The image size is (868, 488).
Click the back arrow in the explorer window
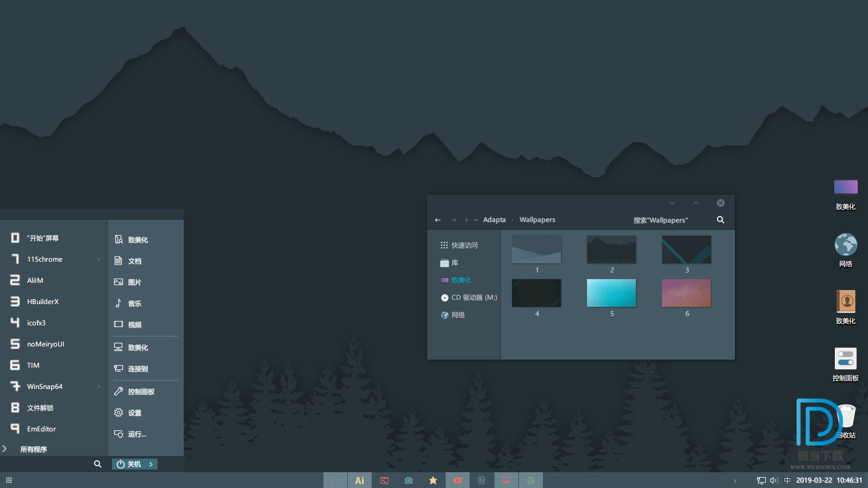[438, 220]
